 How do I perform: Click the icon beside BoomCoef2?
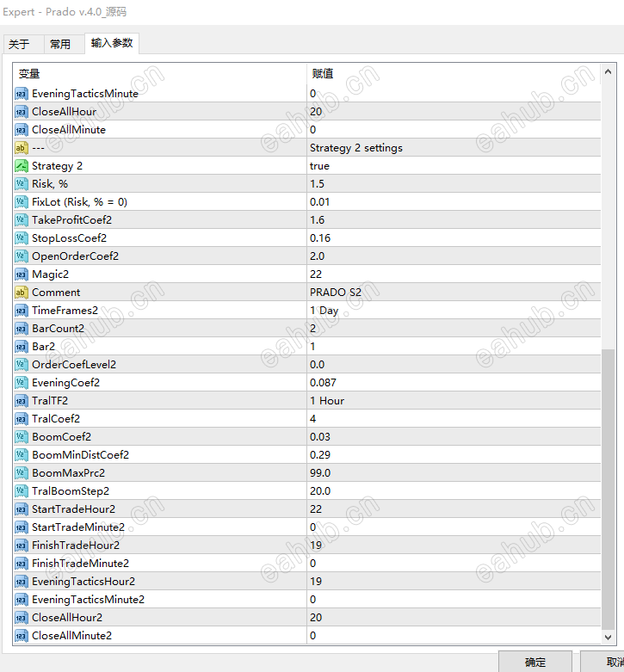click(22, 437)
